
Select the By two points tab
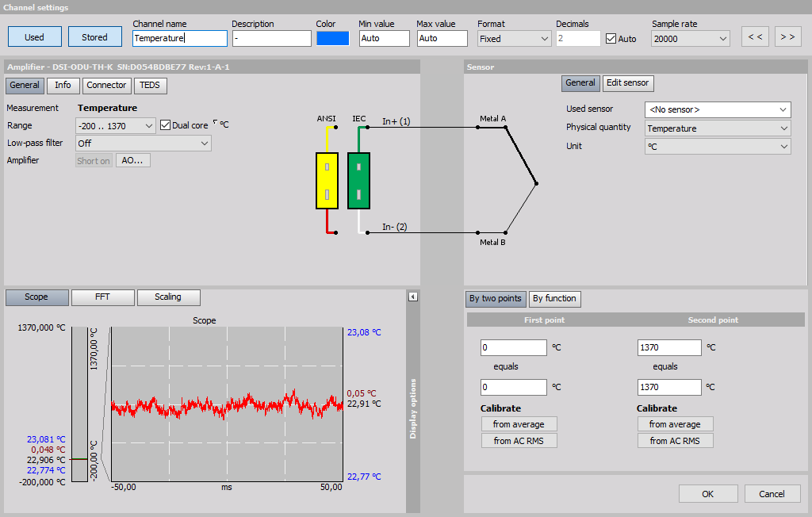pyautogui.click(x=496, y=299)
